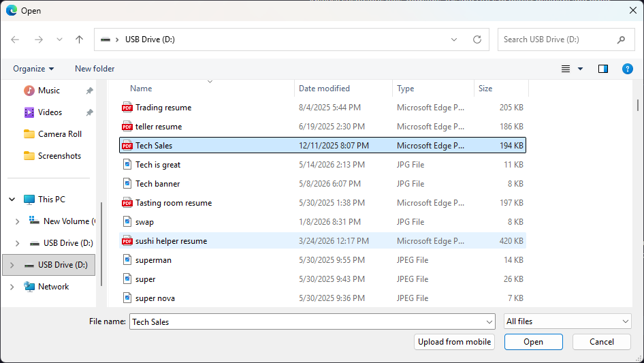Open Music in the navigation pane

(x=49, y=91)
